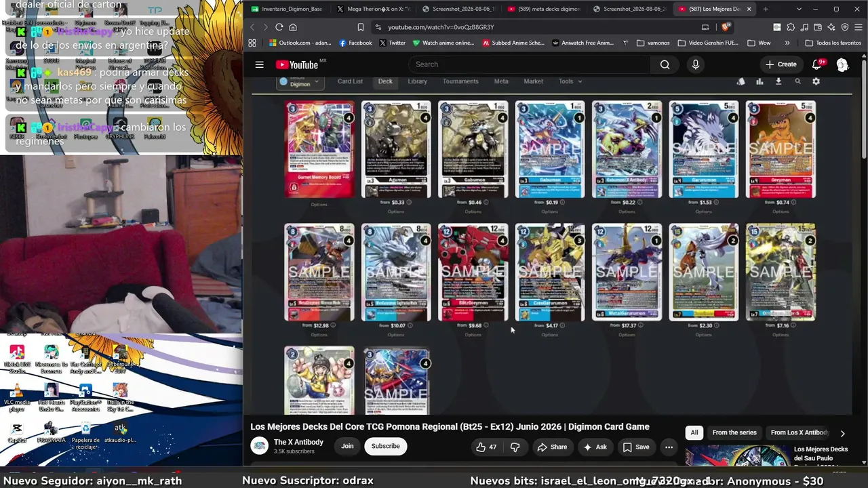
Task: Select the From Los X Antibody filter chip
Action: click(800, 432)
